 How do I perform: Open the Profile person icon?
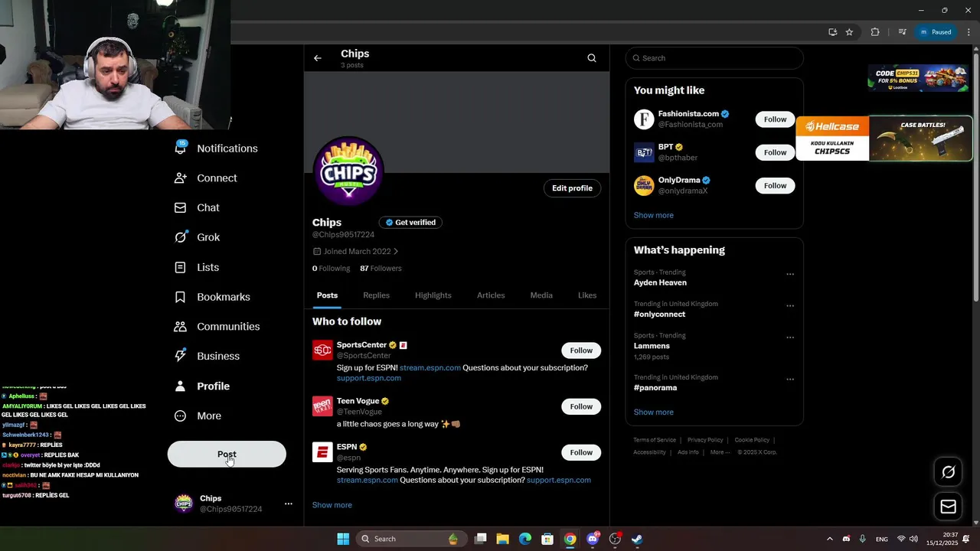[x=180, y=386]
